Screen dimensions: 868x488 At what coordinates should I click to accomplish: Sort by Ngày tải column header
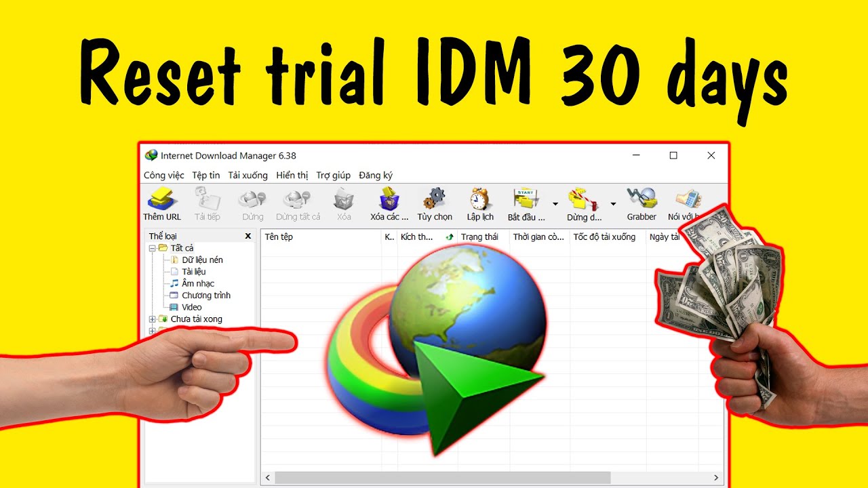[665, 237]
